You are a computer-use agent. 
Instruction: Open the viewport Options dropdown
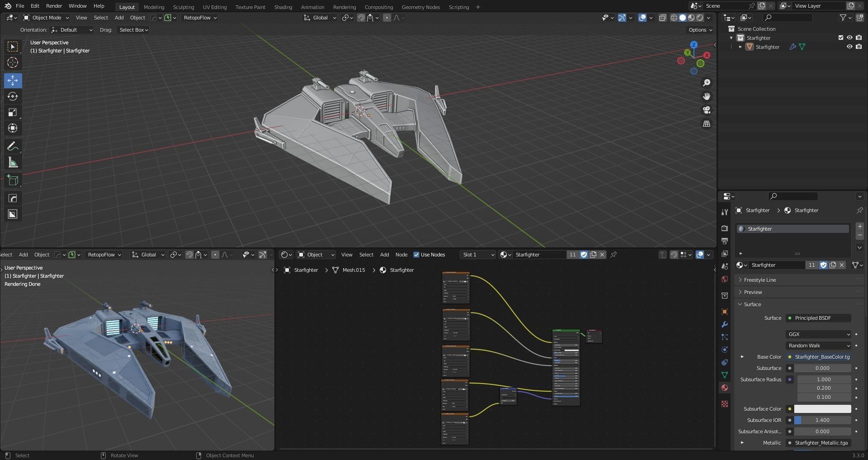click(700, 30)
